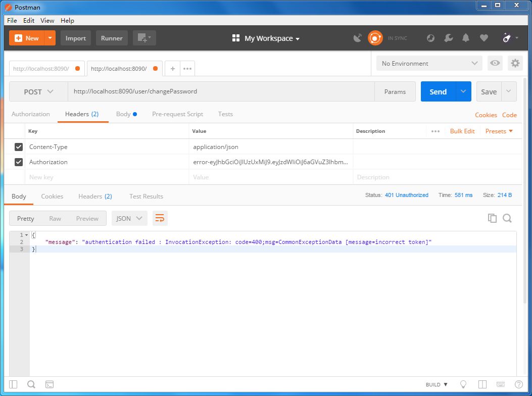Toggle line wrap icon in response
The height and width of the screenshot is (396, 532).
click(x=160, y=218)
